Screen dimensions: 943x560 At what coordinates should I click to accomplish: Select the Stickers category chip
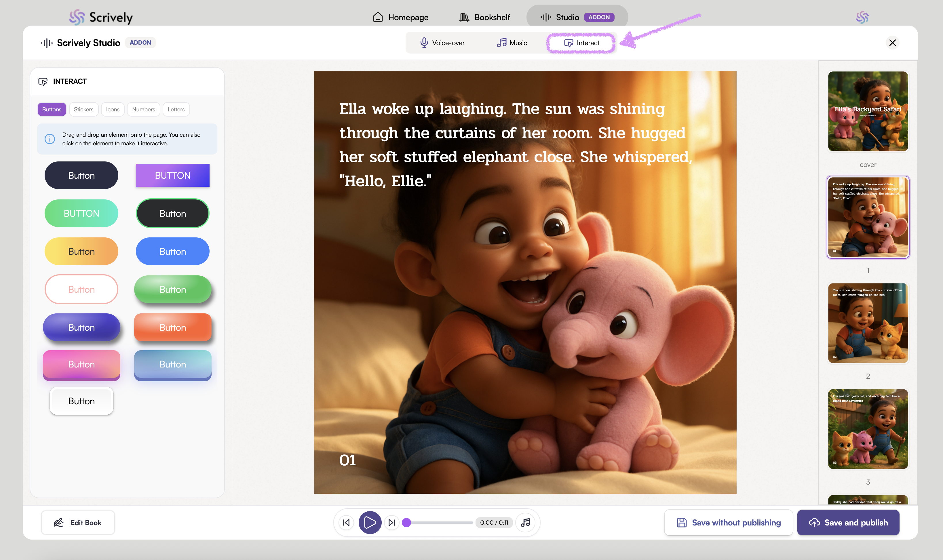pos(83,109)
